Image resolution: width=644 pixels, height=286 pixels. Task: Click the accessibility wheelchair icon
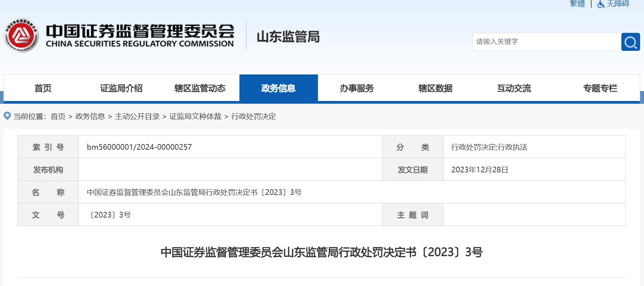[601, 4]
